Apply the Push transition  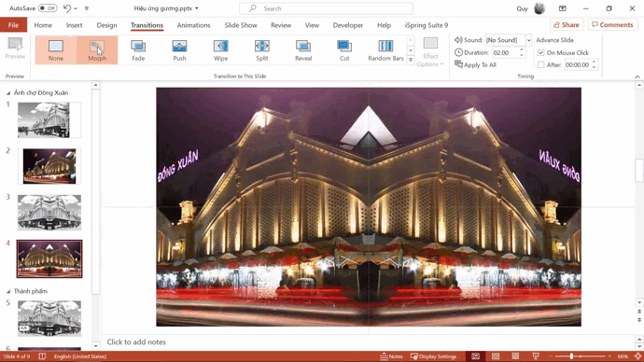(179, 50)
